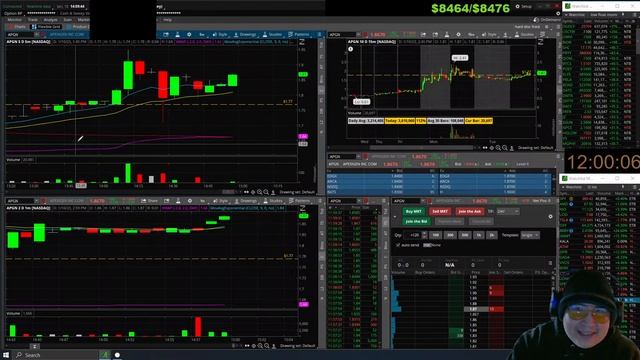This screenshot has height=360, width=640.
Task: Collapse Active Trader buttons panel arrow
Action: 395,217
